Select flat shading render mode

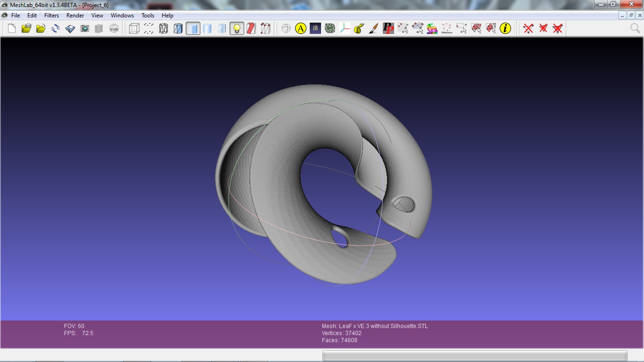(x=193, y=29)
